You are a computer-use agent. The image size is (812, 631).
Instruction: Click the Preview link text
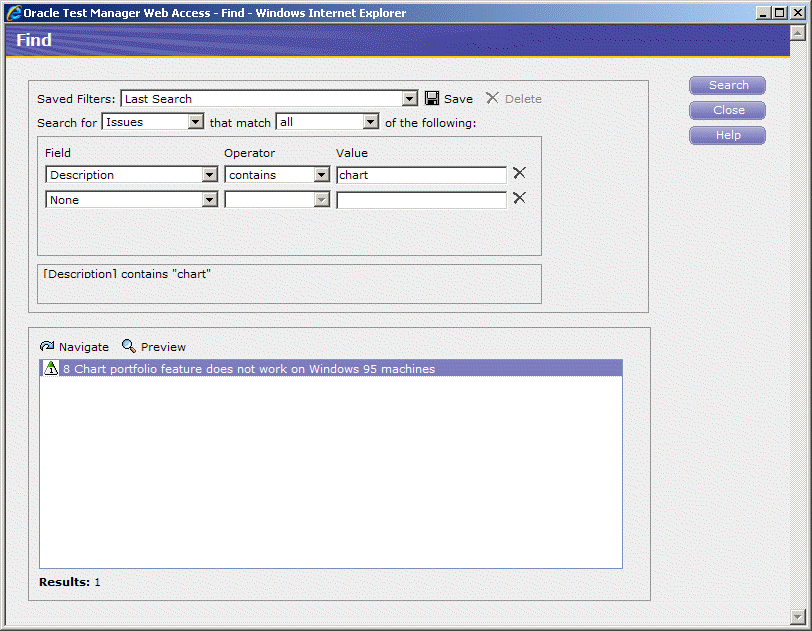tap(163, 347)
